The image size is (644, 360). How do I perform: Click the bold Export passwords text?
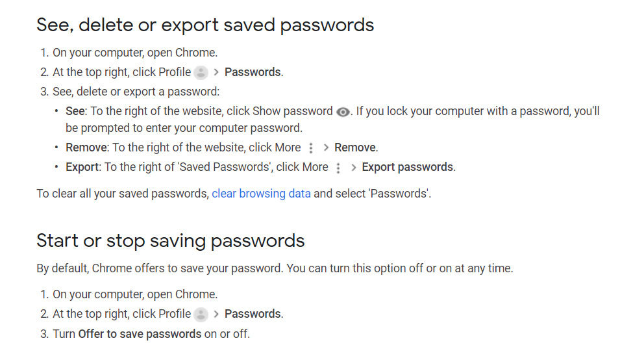[408, 167]
